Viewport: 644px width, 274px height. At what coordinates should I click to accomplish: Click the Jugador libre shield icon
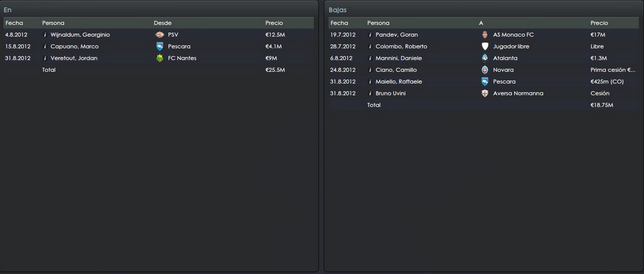485,46
